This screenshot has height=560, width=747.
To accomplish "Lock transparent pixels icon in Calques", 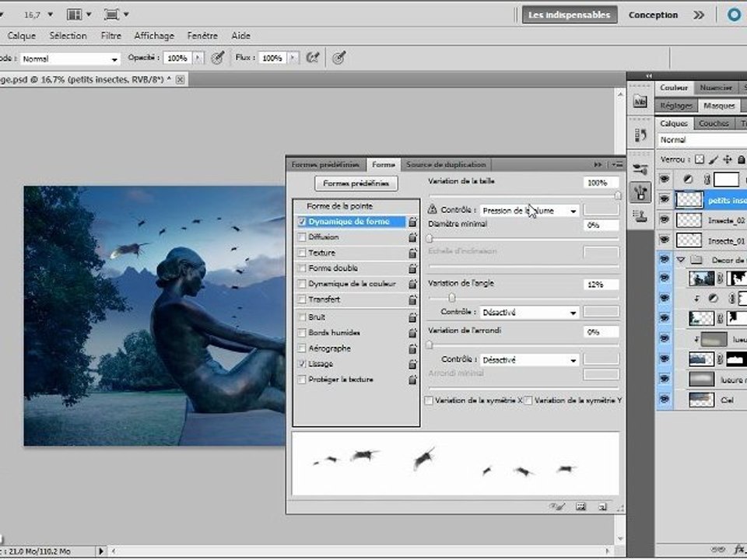I will click(x=699, y=159).
